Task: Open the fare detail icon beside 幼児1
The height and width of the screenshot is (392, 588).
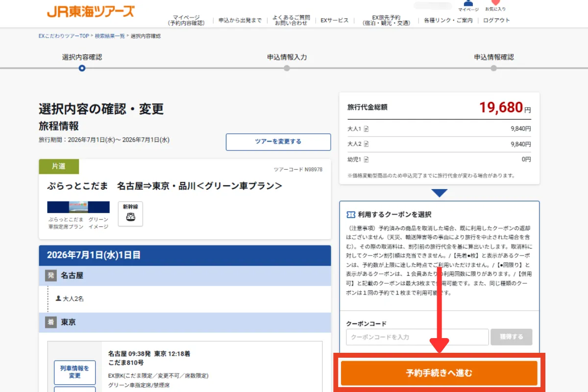Action: (366, 159)
